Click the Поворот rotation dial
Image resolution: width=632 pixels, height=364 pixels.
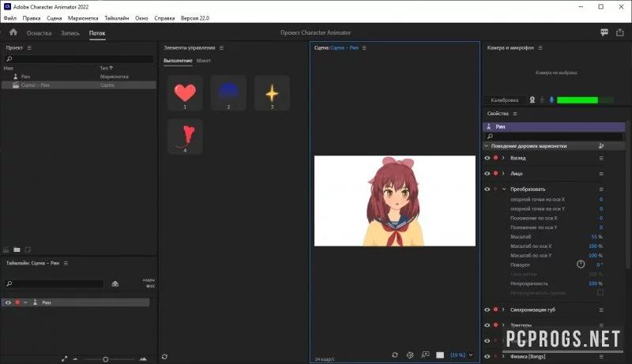point(581,265)
